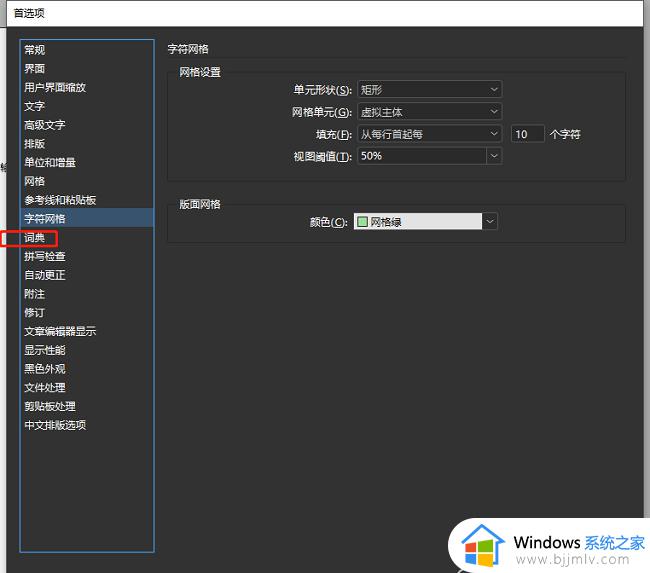Switch to 显示性能 preferences
Viewport: 650px width, 573px height.
87,350
